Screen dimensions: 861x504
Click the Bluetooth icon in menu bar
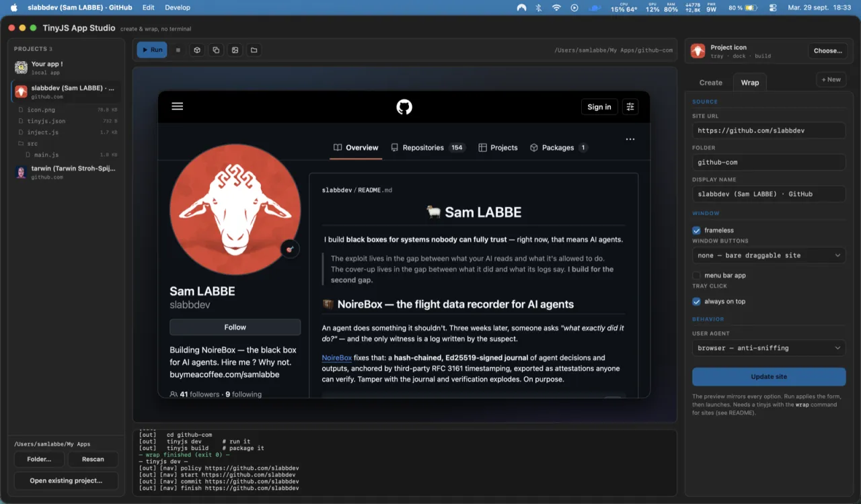[538, 8]
